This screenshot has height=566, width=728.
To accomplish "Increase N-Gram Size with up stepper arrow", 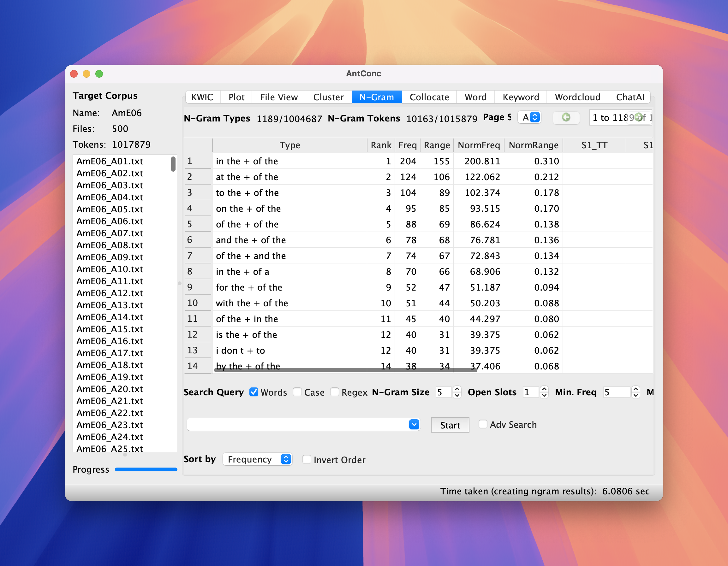I will click(x=457, y=389).
